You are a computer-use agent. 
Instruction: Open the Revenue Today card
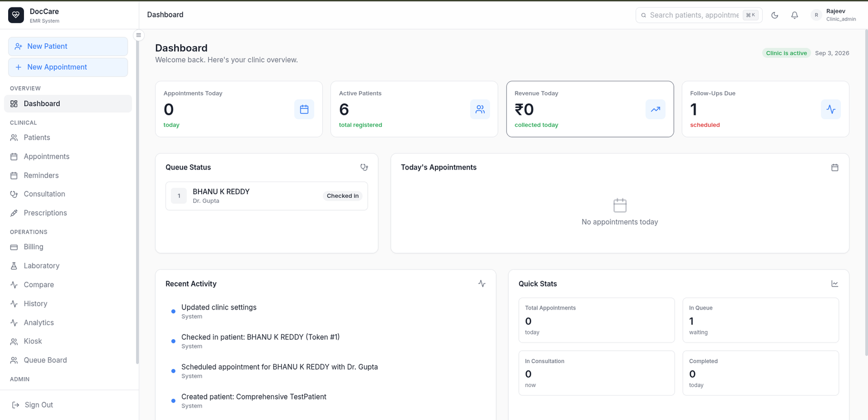click(590, 109)
